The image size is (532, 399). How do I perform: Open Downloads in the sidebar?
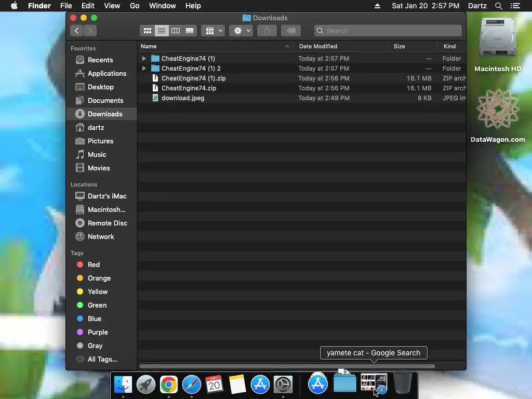(x=101, y=114)
